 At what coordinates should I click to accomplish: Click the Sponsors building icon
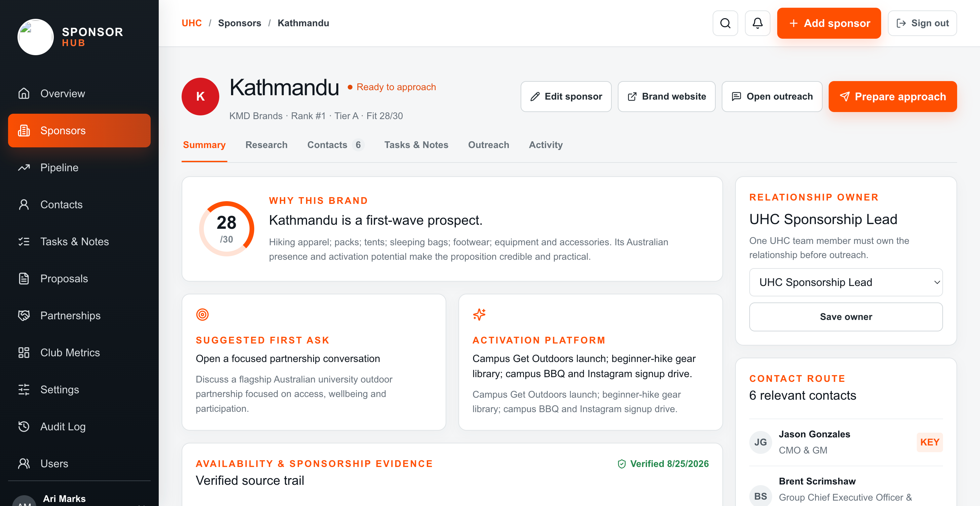(24, 131)
